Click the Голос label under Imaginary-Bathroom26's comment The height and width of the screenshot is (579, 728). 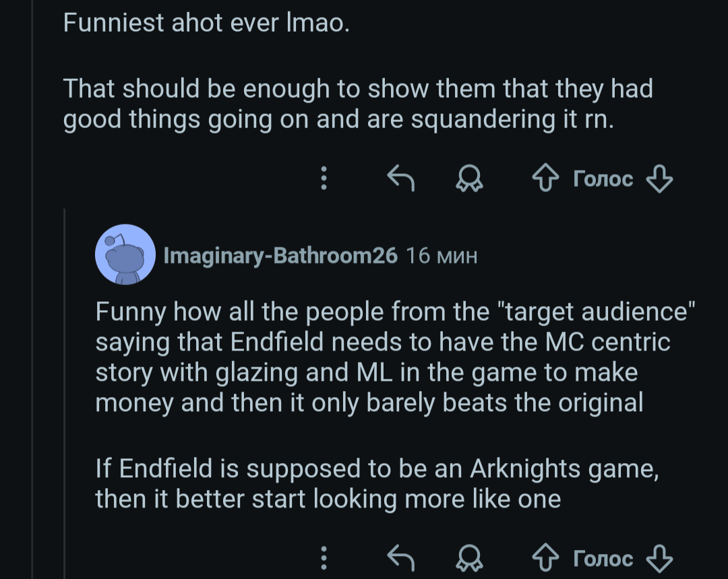click(x=603, y=559)
